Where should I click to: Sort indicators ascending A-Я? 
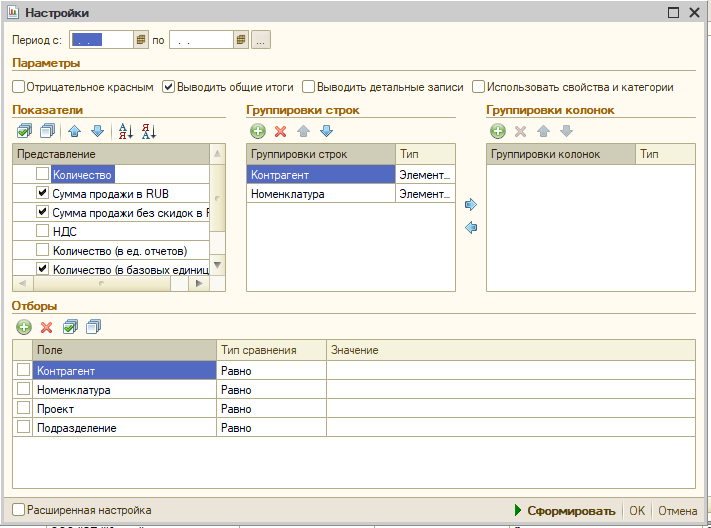coord(126,131)
